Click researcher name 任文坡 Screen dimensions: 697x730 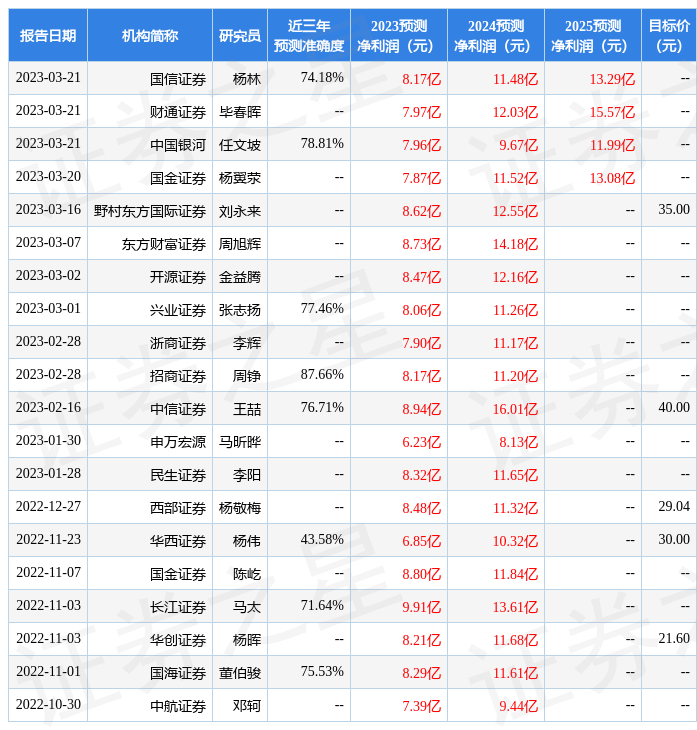[240, 145]
